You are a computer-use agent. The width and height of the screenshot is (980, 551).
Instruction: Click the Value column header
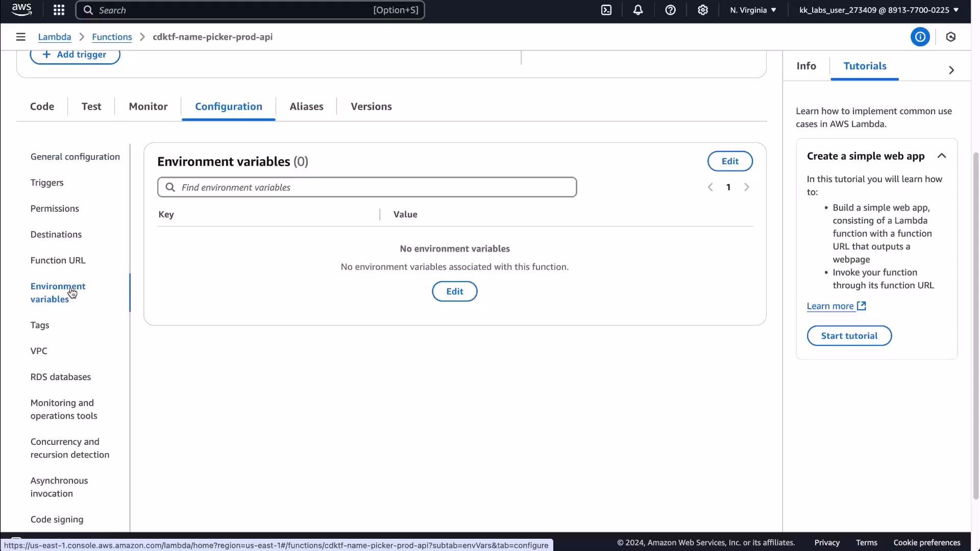[405, 214]
